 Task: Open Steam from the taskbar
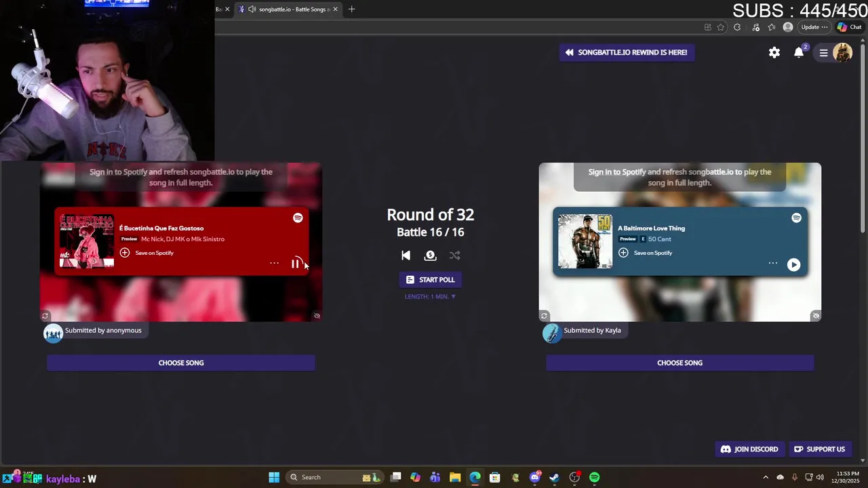[554, 477]
